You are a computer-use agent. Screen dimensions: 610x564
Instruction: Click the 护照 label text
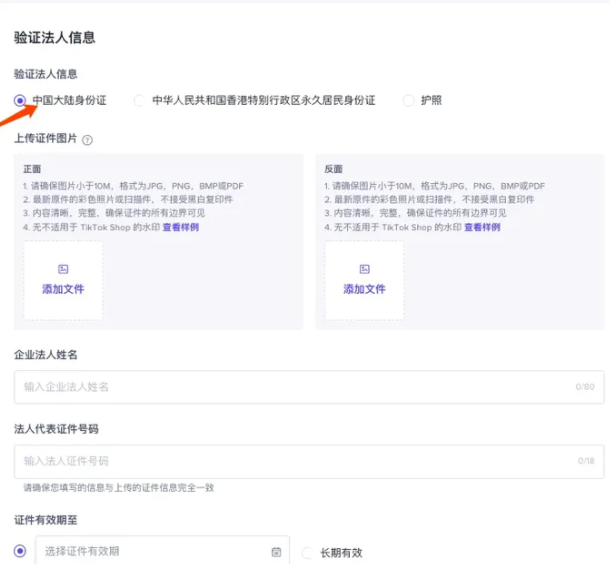coord(431,101)
